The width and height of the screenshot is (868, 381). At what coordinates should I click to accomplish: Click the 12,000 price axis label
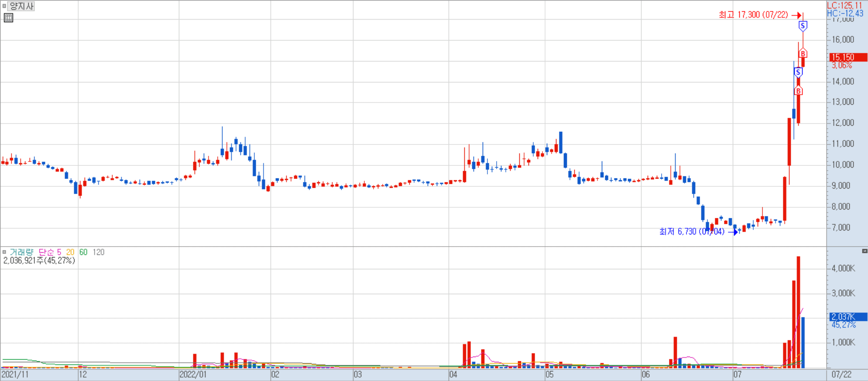coord(843,123)
